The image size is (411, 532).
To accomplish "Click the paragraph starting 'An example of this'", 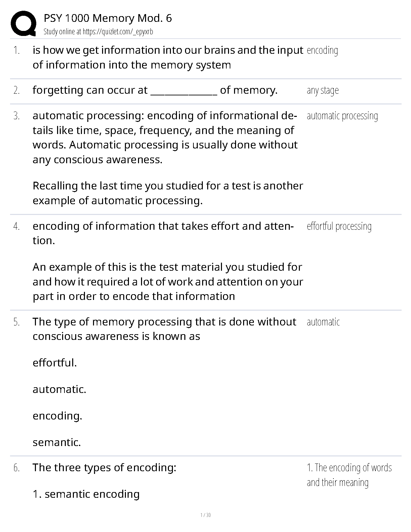I will pos(168,281).
